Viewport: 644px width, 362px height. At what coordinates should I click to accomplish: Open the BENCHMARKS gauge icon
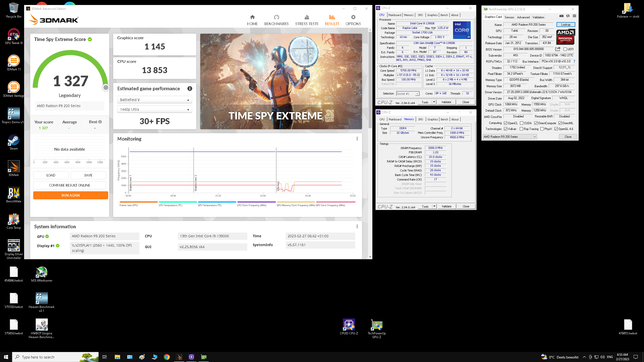[276, 17]
